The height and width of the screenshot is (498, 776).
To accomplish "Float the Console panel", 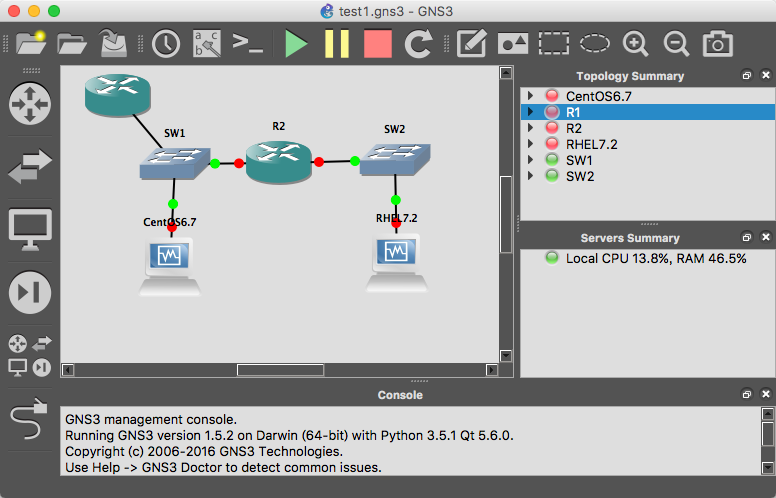I will (746, 394).
